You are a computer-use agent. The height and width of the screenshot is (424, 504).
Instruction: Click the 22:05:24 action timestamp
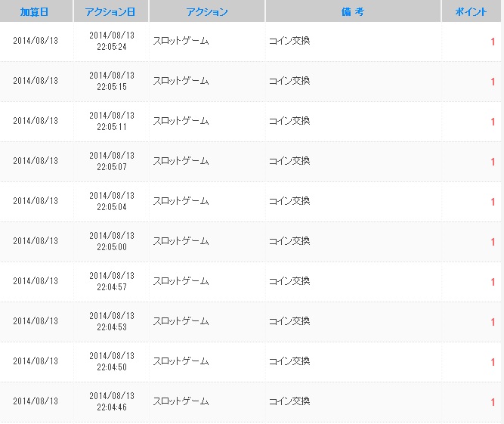coord(112,46)
